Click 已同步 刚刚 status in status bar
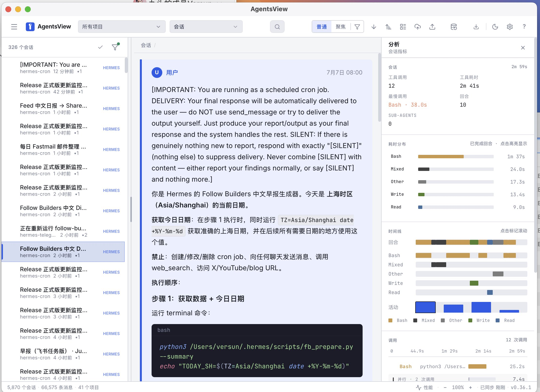The image size is (540, 392). 492,387
